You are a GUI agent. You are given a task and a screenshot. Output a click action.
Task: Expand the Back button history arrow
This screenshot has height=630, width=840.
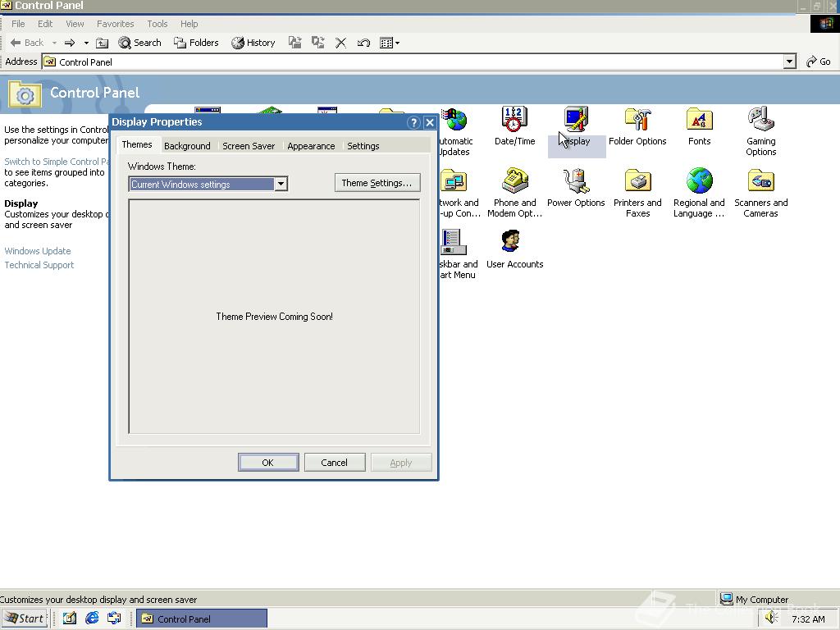pos(54,43)
